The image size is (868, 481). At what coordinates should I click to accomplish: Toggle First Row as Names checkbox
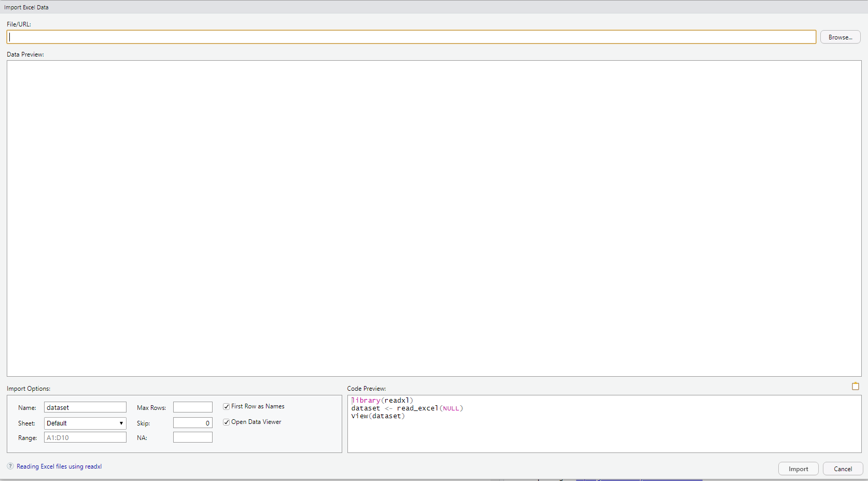[x=227, y=406]
